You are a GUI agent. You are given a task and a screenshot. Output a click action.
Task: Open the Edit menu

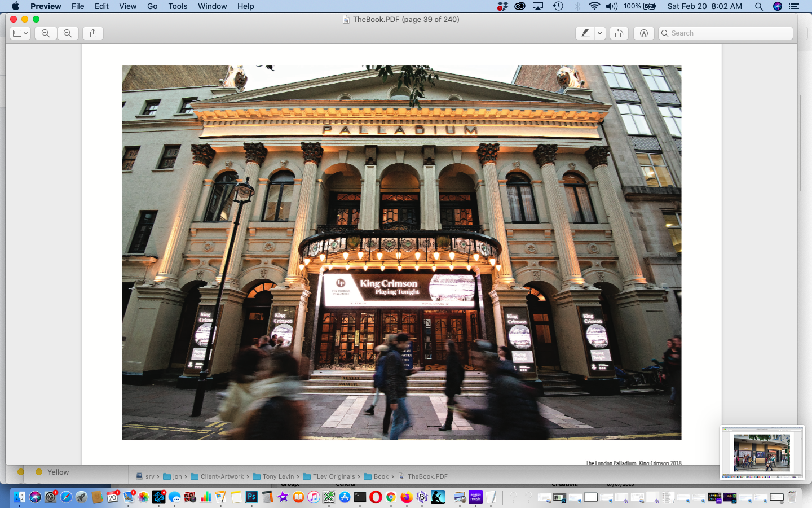click(x=101, y=6)
